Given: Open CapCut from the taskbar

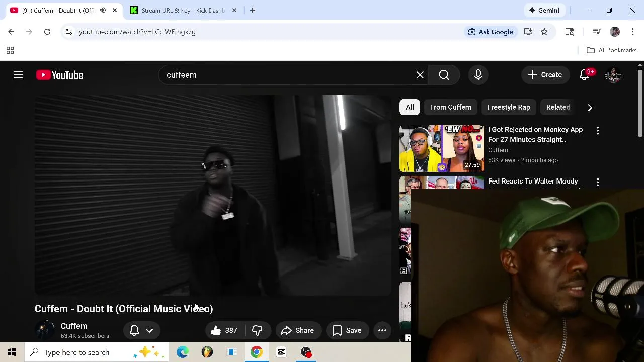Looking at the screenshot, I should [x=281, y=352].
